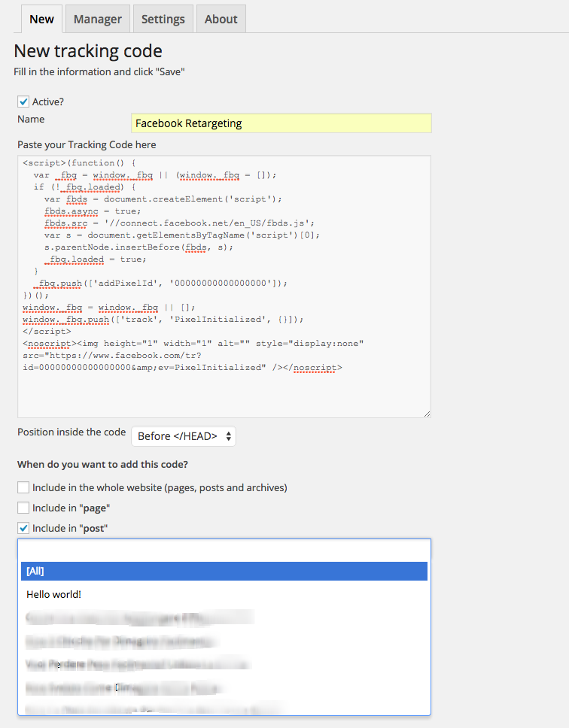Click the 'When do you want to add this code?' text
Image resolution: width=569 pixels, height=728 pixels.
tap(102, 464)
